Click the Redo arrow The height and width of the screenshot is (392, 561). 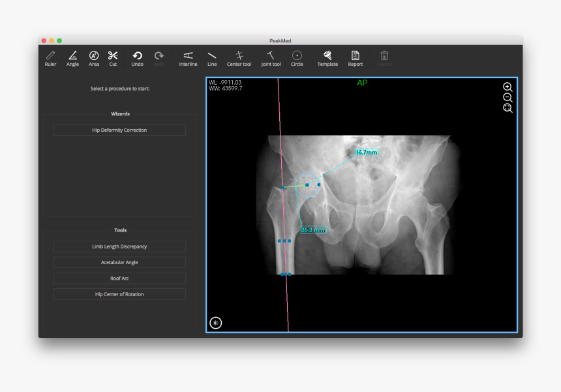coord(159,59)
